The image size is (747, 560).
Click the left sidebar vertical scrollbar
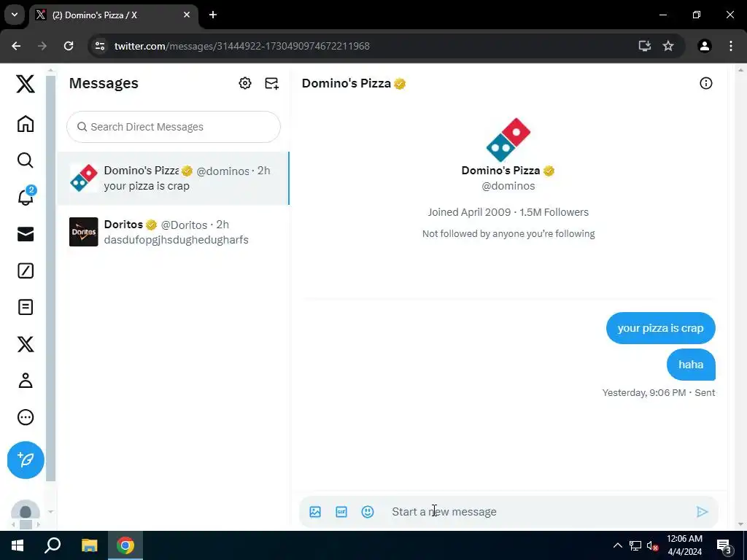(x=50, y=279)
